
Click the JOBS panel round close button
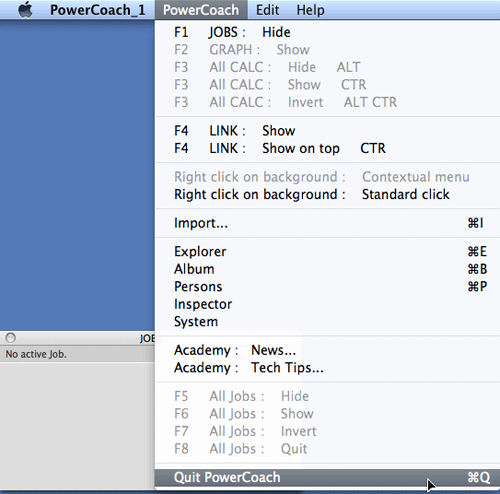[10, 338]
